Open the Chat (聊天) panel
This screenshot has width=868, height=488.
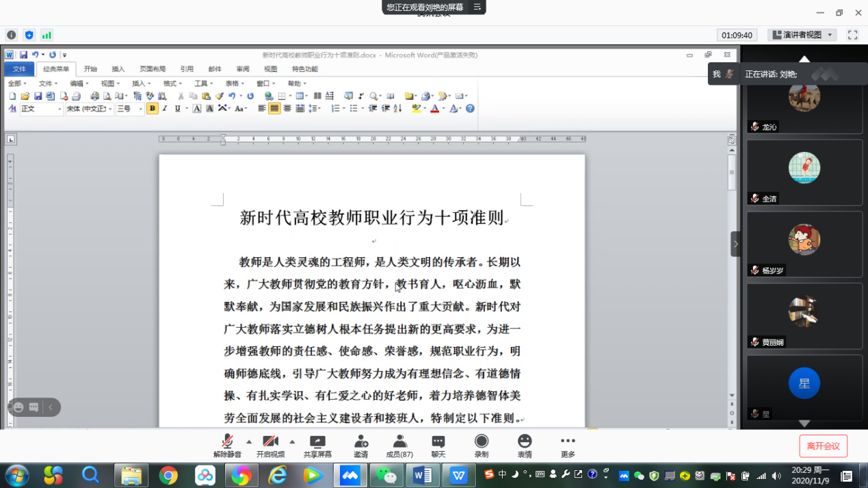438,442
